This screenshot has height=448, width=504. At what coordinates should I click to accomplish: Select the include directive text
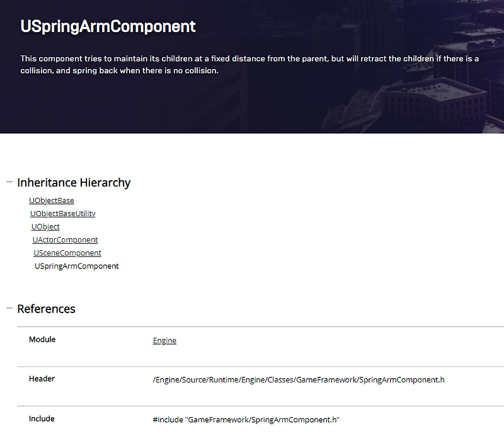(246, 420)
